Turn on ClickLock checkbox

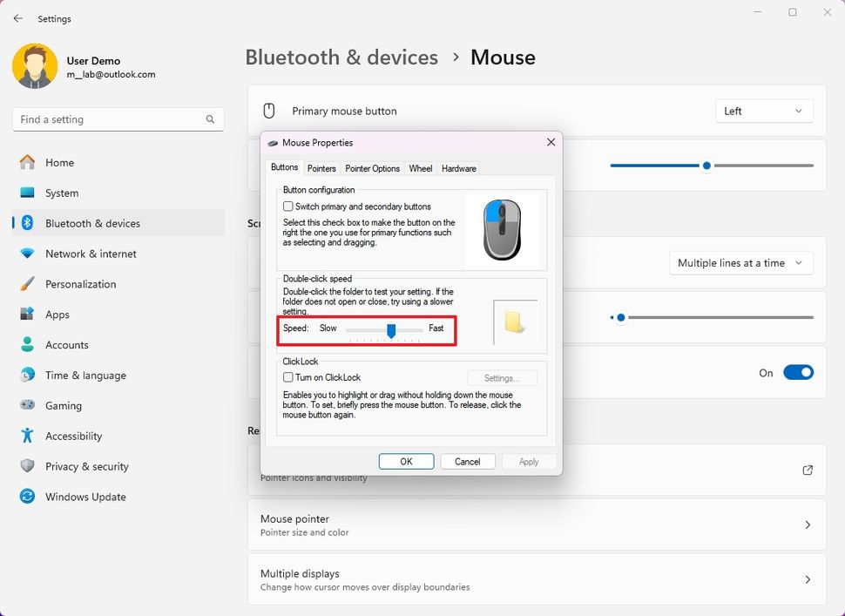(287, 377)
